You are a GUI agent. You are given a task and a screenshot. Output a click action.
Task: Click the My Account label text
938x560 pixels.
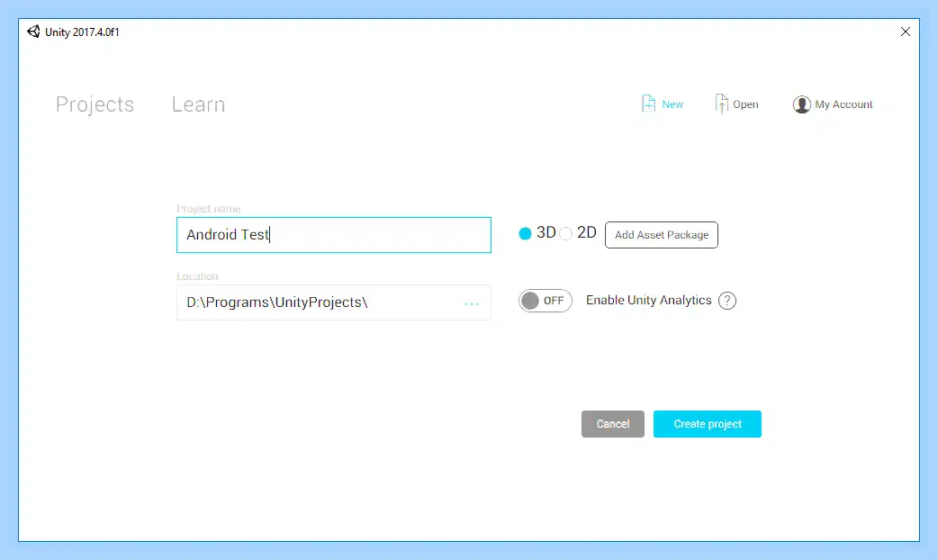tap(843, 104)
